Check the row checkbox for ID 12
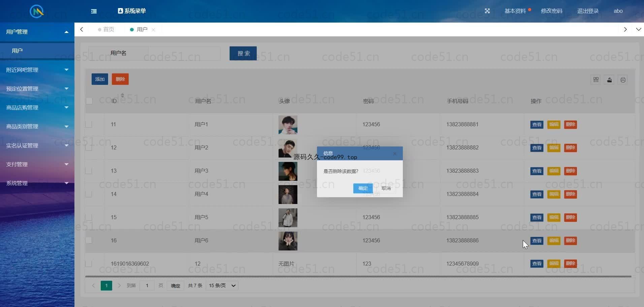The height and width of the screenshot is (307, 644). (x=89, y=147)
